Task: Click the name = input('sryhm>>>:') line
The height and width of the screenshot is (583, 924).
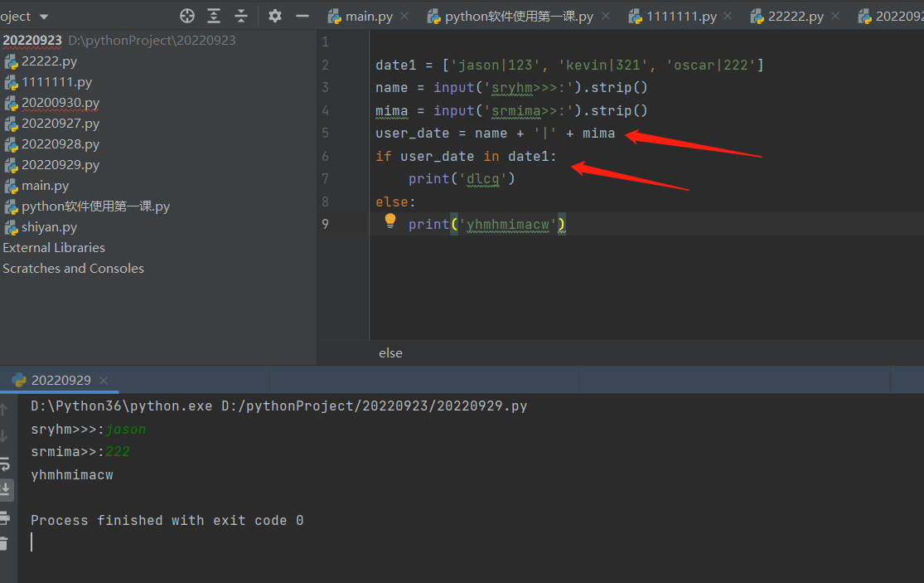Action: coord(511,88)
